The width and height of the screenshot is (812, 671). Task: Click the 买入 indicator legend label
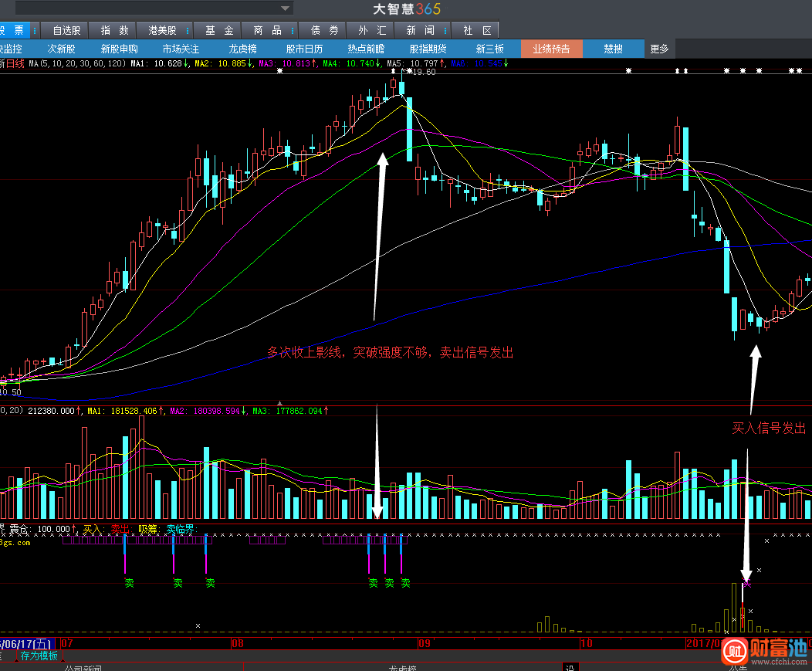[93, 529]
